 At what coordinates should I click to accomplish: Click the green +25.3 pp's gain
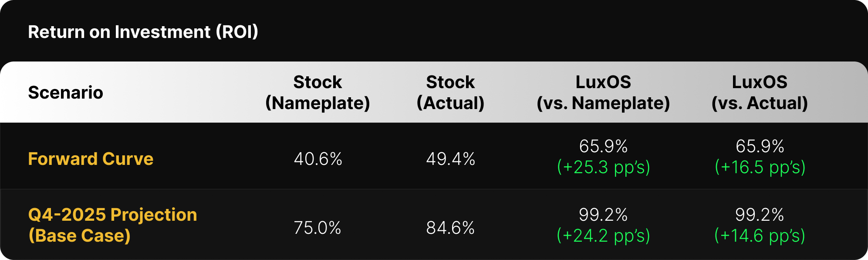[603, 168]
